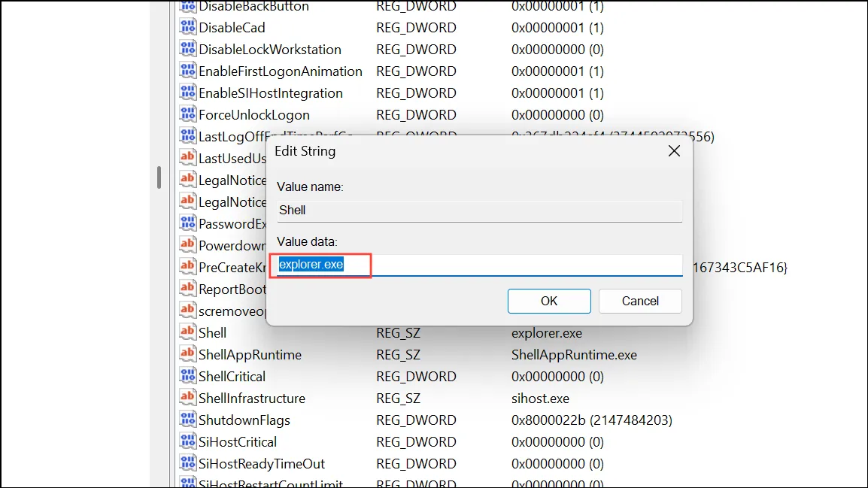Screen dimensions: 868x488
Task: Select the DisableLockWorkstation value name
Action: point(269,49)
